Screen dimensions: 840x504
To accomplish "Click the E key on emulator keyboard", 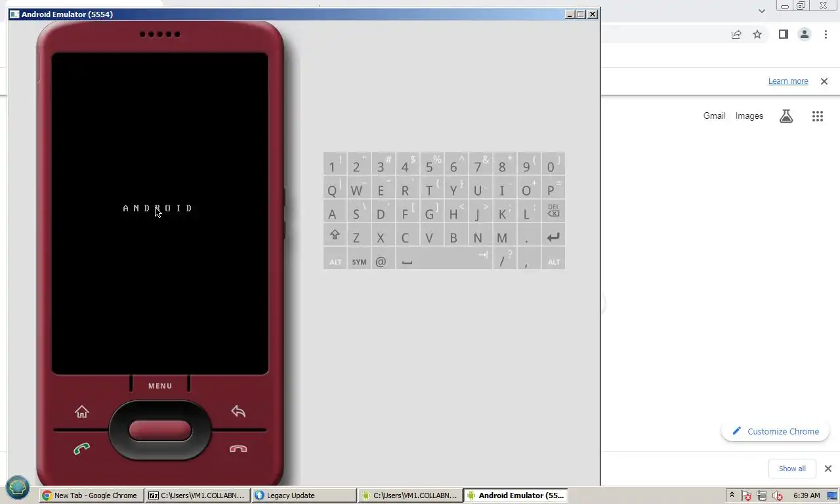I will [383, 188].
